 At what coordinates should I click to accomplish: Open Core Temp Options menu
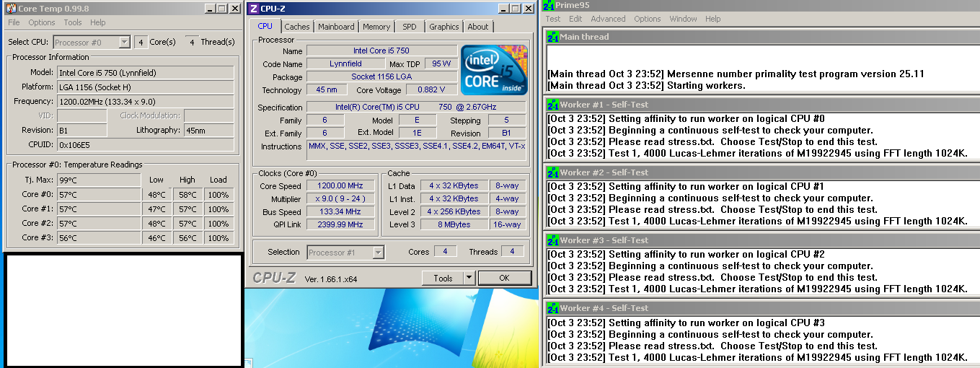click(x=42, y=22)
